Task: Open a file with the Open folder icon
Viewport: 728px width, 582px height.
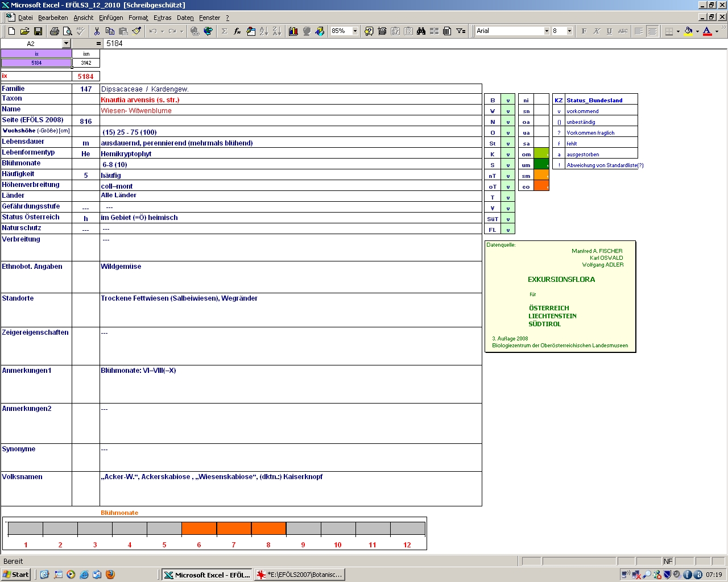Action: (24, 31)
